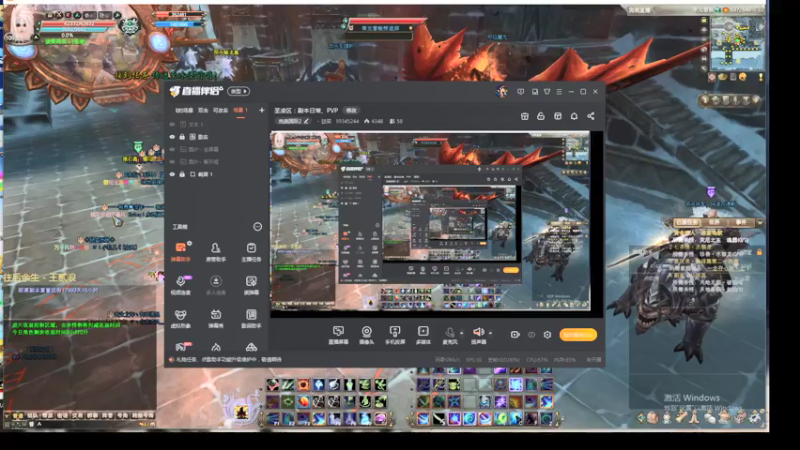Switch to the third scene tab

pyautogui.click(x=220, y=110)
